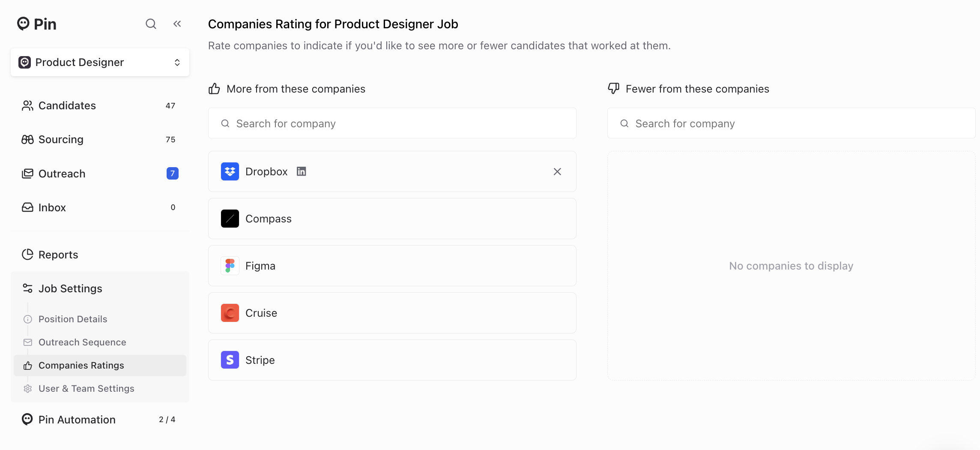Open Position Details settings
Screen dimensions: 980x450
pos(73,319)
